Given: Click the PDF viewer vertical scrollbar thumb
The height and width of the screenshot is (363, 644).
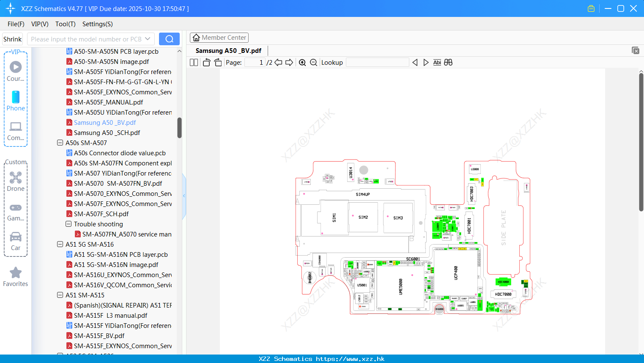Looking at the screenshot, I should click(x=641, y=142).
